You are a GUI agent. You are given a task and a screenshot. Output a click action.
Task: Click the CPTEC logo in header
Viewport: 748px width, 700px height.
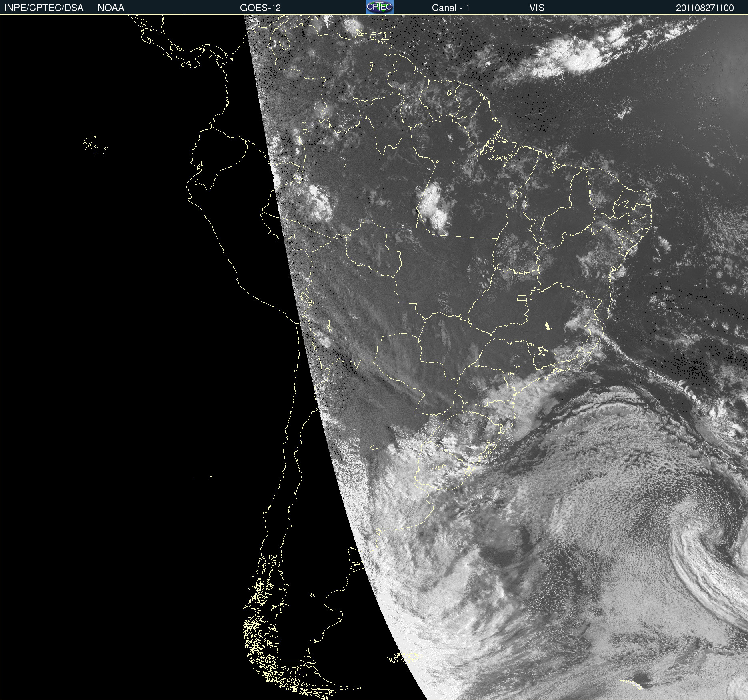(380, 7)
